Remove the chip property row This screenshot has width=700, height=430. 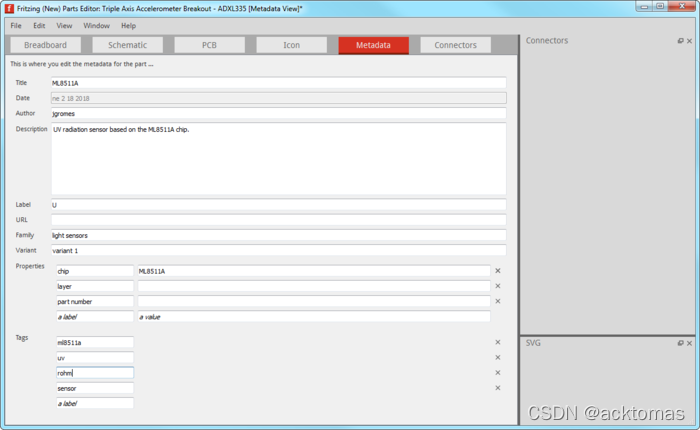(x=498, y=271)
